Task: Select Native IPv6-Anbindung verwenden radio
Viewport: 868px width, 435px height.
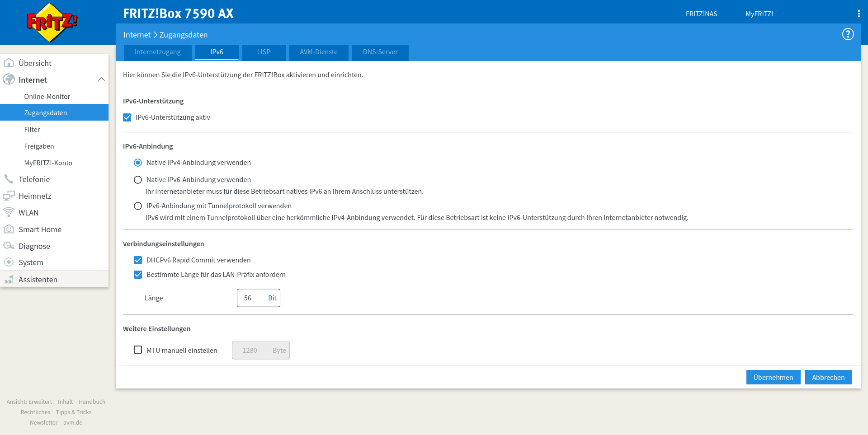Action: pos(138,180)
